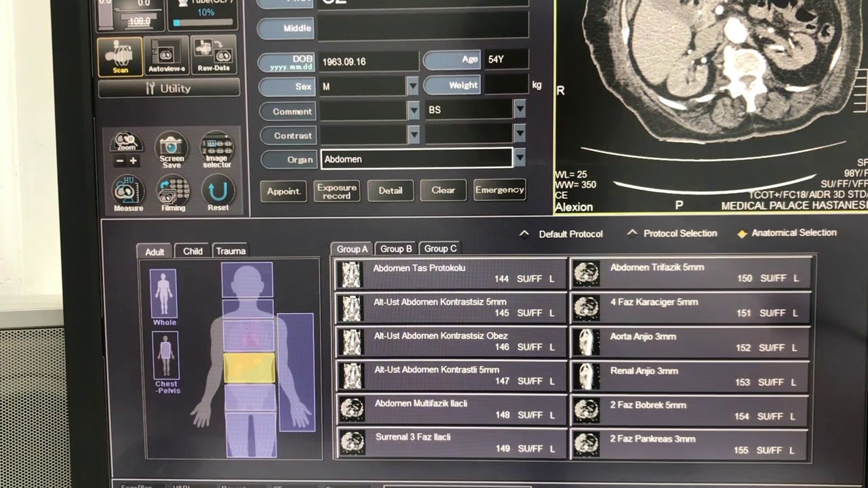Click the zoom plus button
Screen dimensions: 868x488
point(133,161)
